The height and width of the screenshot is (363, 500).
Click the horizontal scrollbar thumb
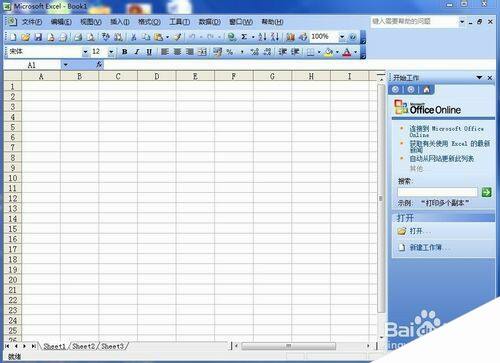click(x=289, y=346)
